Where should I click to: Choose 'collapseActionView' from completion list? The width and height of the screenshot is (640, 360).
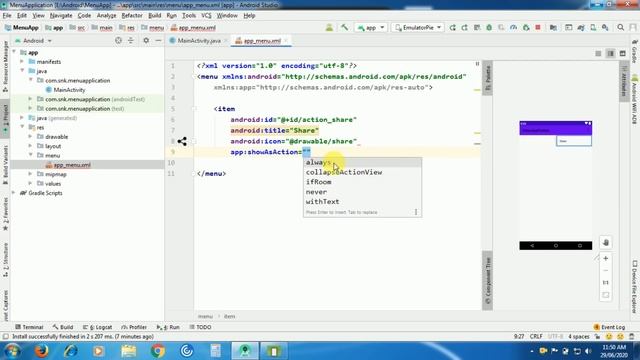click(362, 172)
